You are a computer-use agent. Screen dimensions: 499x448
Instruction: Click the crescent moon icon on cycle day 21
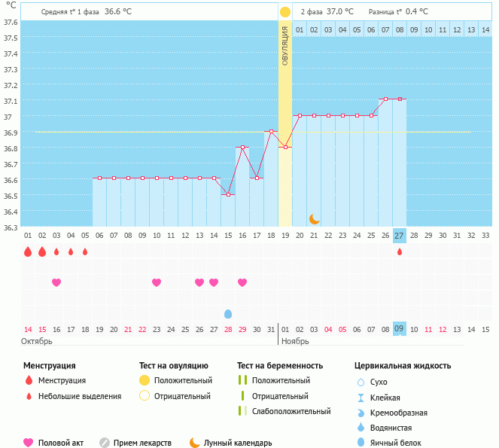[314, 219]
